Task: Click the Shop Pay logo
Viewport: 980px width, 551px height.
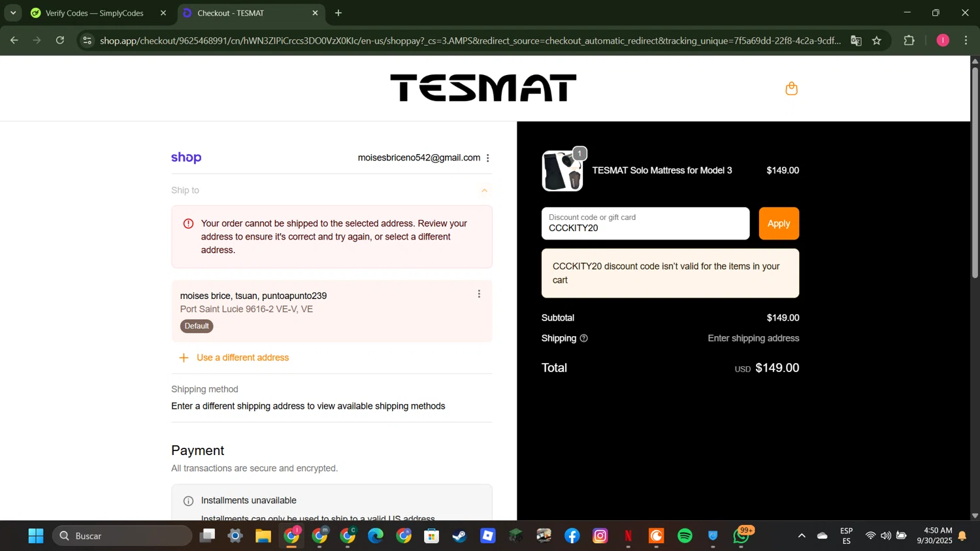Action: point(186,158)
